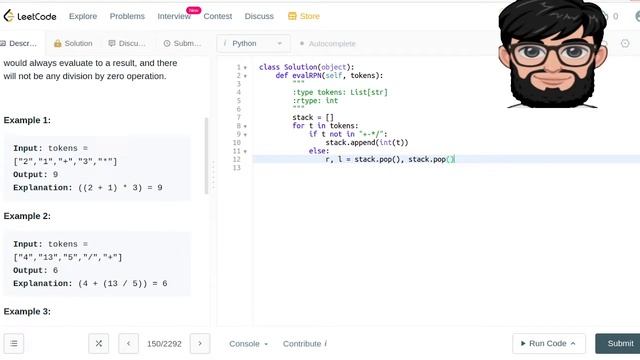Screen dimensions: 640x360
Task: Collapse the class Solution fold arrow on line 1
Action: point(245,67)
